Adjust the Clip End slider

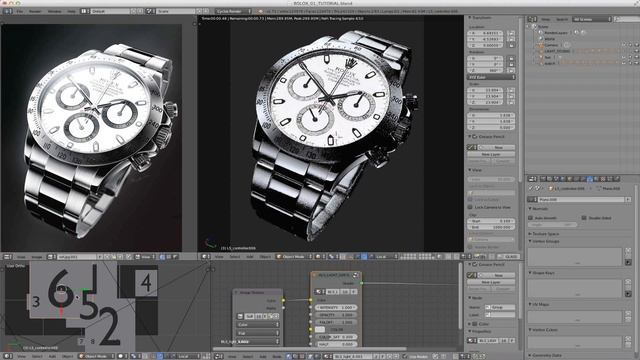[x=491, y=227]
